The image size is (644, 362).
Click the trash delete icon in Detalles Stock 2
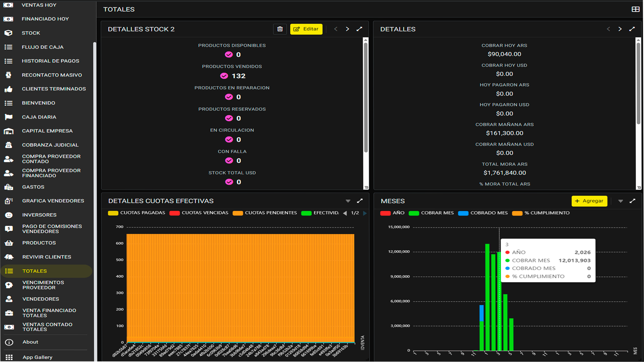[x=280, y=29]
